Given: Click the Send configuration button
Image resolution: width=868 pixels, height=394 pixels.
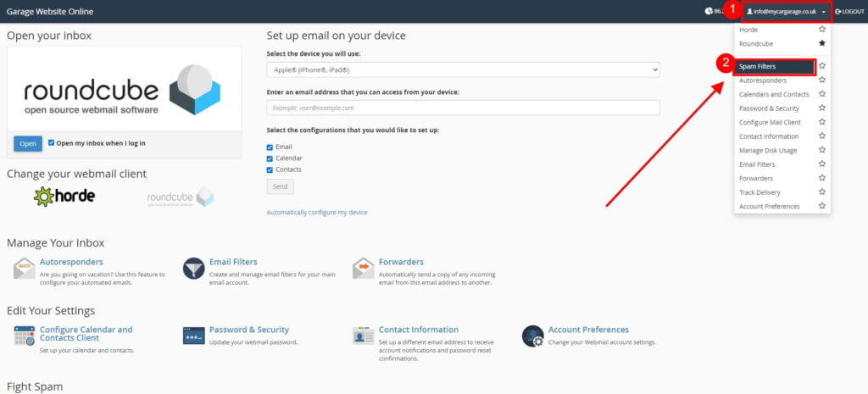Looking at the screenshot, I should click(x=280, y=186).
